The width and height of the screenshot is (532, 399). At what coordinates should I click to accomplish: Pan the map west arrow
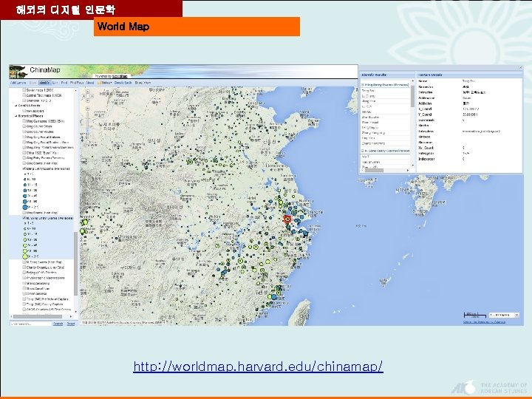click(x=83, y=95)
